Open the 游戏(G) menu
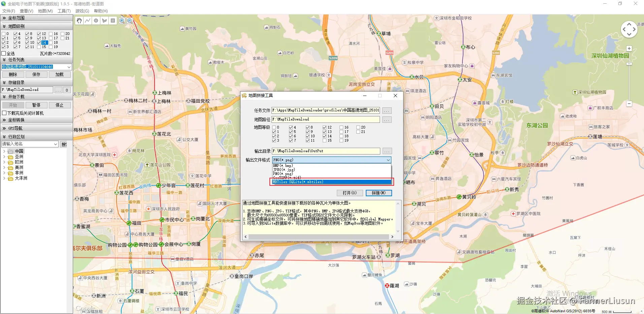 pos(82,11)
